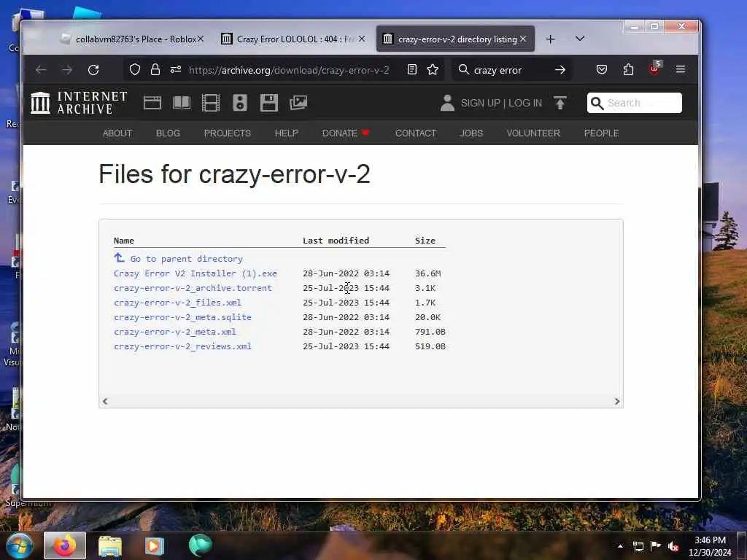This screenshot has width=747, height=560.
Task: Close the Crazy Error LOLOLOL tab
Action: pyautogui.click(x=362, y=39)
